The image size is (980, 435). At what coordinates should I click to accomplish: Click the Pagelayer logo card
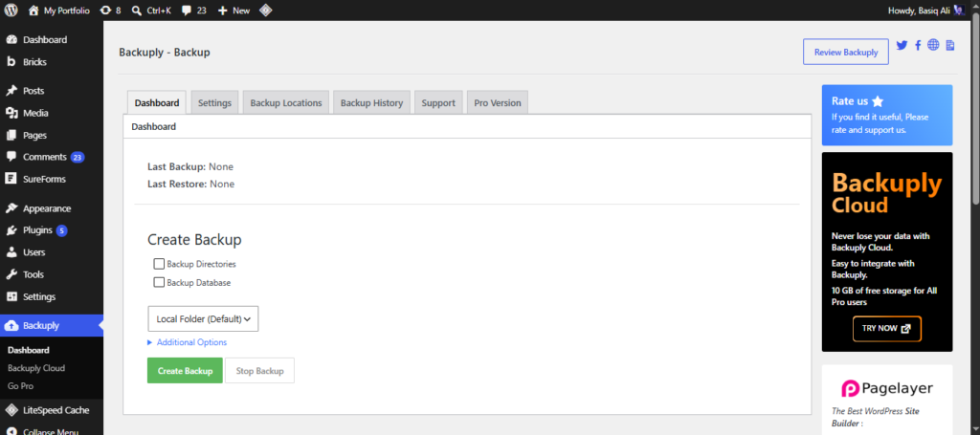[x=887, y=389]
